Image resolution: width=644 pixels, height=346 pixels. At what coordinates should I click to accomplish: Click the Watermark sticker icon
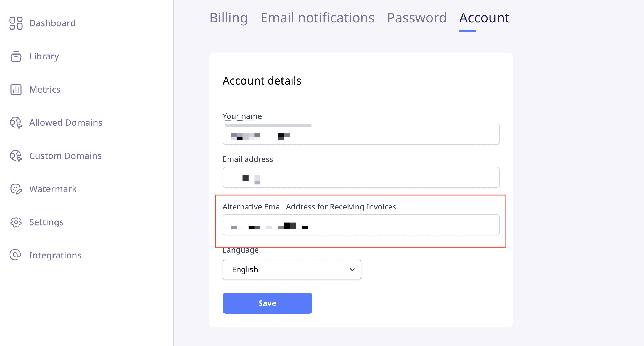click(x=16, y=189)
